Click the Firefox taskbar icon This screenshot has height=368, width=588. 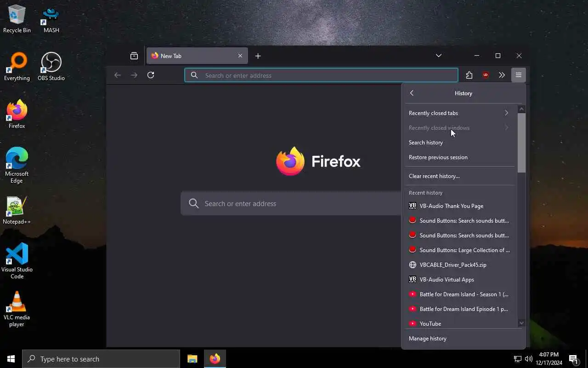215,359
